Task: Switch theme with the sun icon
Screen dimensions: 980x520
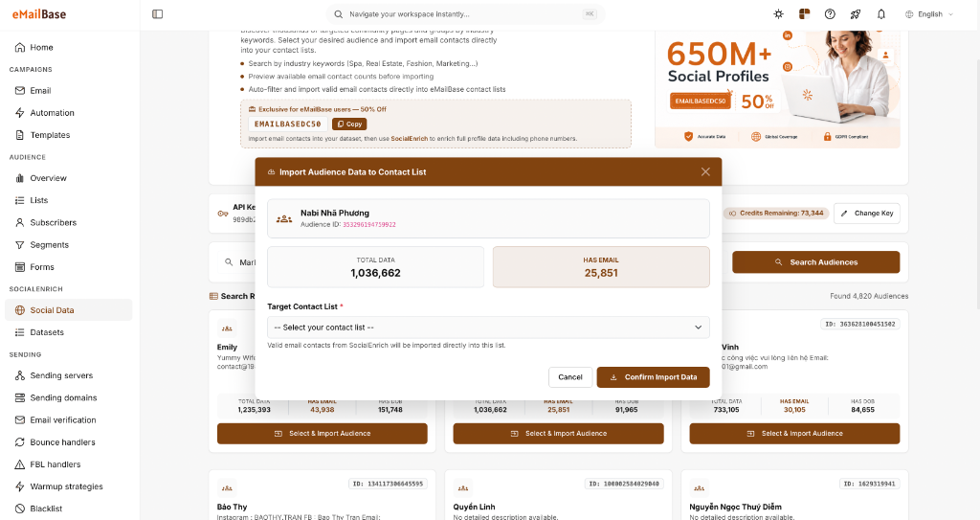Action: [x=778, y=13]
